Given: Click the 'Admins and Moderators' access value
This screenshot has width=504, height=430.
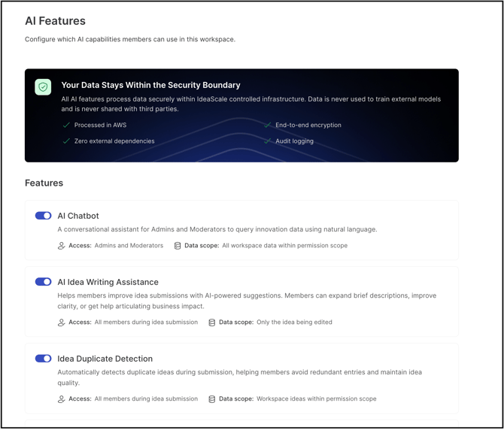Looking at the screenshot, I should [x=129, y=246].
